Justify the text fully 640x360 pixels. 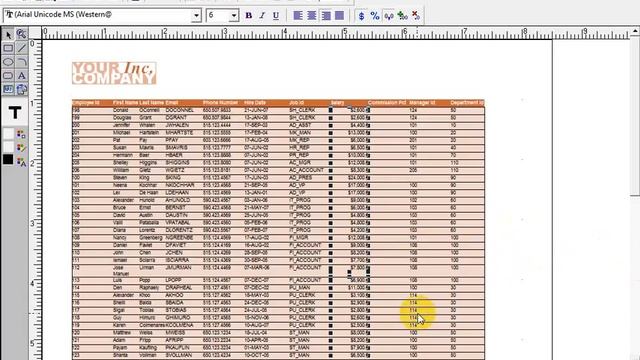[x=340, y=16]
